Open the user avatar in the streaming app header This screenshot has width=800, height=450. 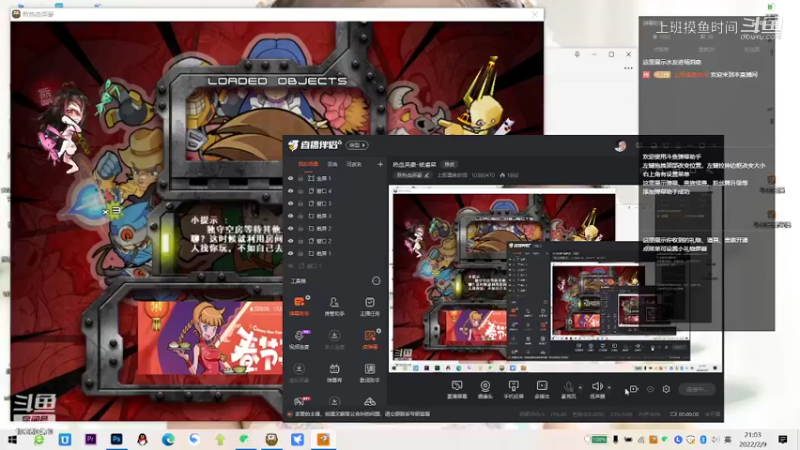coord(620,146)
